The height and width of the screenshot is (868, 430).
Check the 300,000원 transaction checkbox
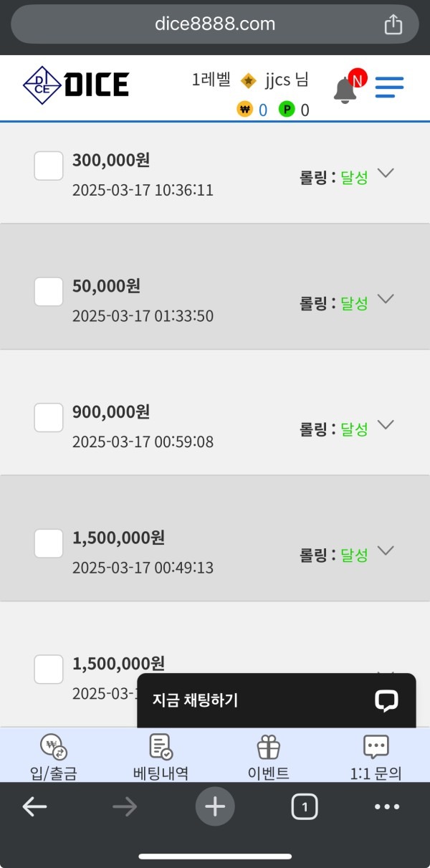(48, 166)
